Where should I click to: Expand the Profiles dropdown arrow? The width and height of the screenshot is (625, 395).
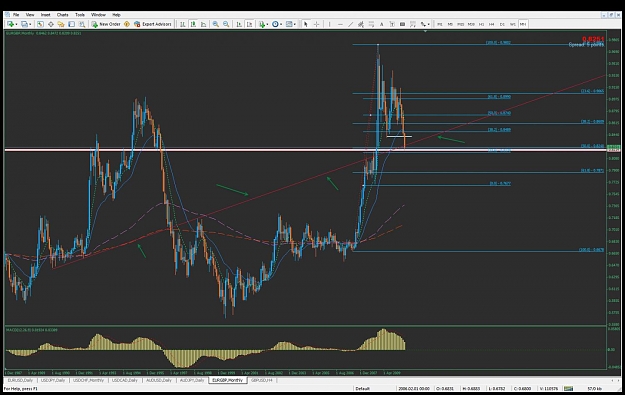(x=30, y=24)
